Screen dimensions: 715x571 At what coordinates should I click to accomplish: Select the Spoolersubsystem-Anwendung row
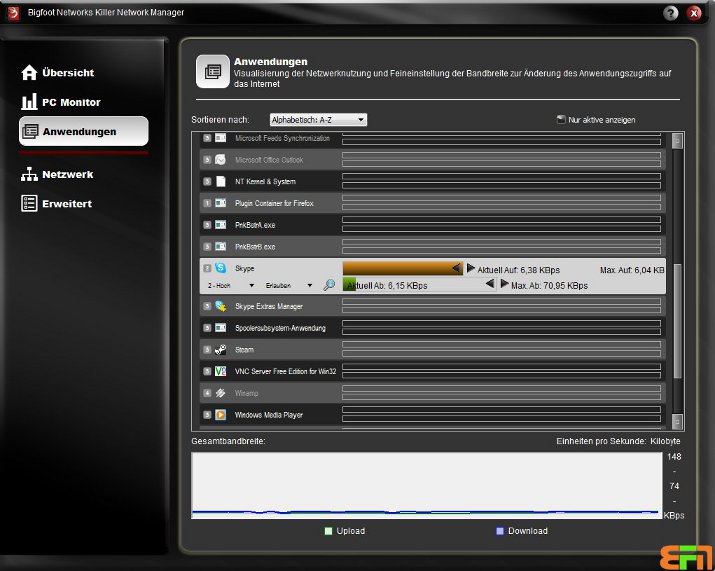click(433, 327)
